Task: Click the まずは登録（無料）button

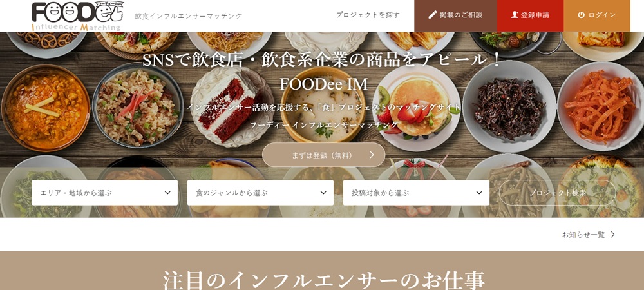Action: [x=324, y=155]
